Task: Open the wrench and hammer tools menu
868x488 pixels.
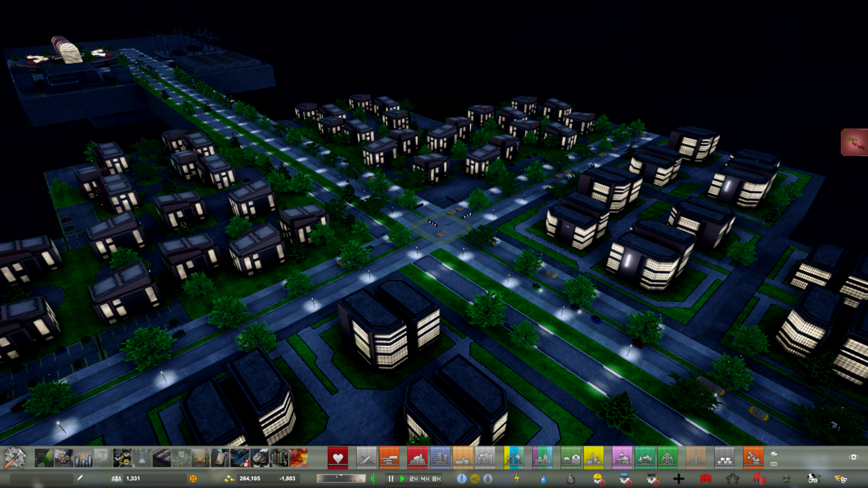Action: point(15,458)
